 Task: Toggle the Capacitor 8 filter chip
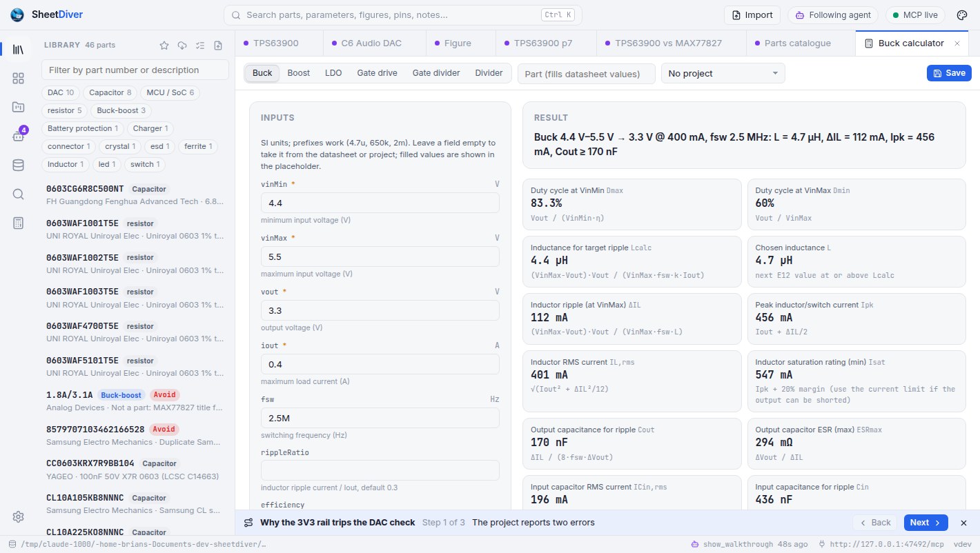click(x=110, y=92)
